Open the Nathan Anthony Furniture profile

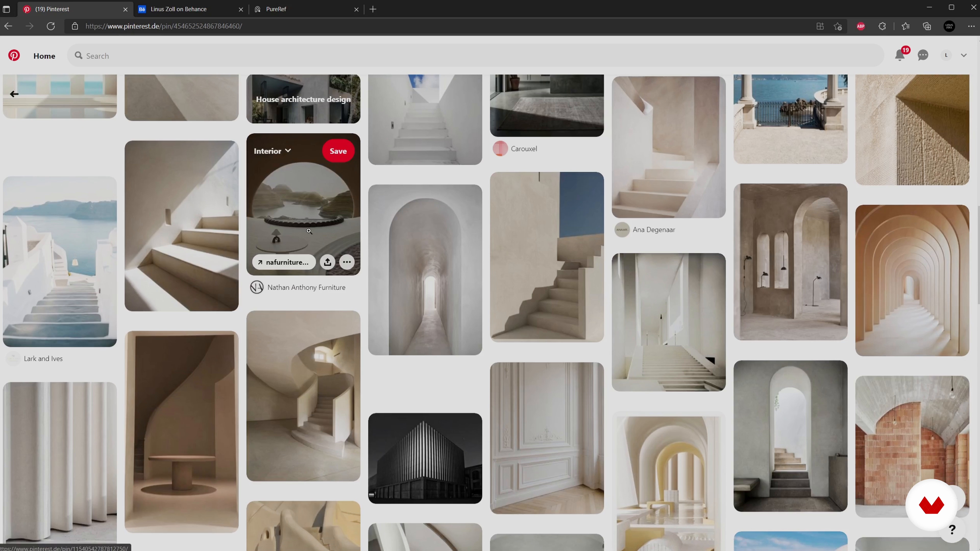point(298,287)
